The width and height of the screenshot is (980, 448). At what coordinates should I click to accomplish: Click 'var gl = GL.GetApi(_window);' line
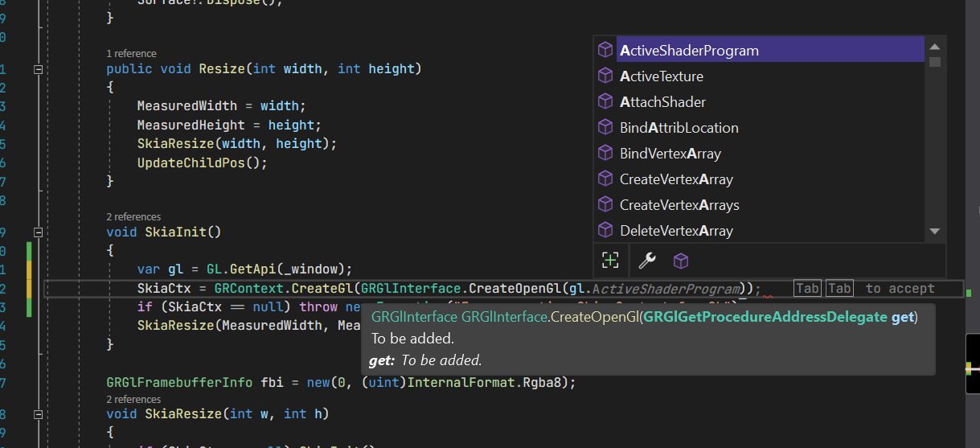tap(244, 269)
